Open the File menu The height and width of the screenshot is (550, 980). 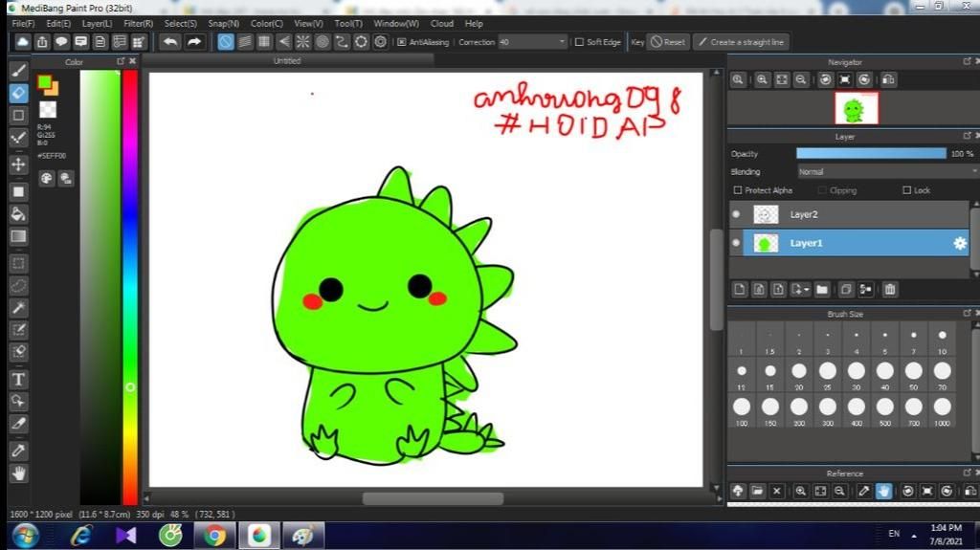tap(23, 23)
